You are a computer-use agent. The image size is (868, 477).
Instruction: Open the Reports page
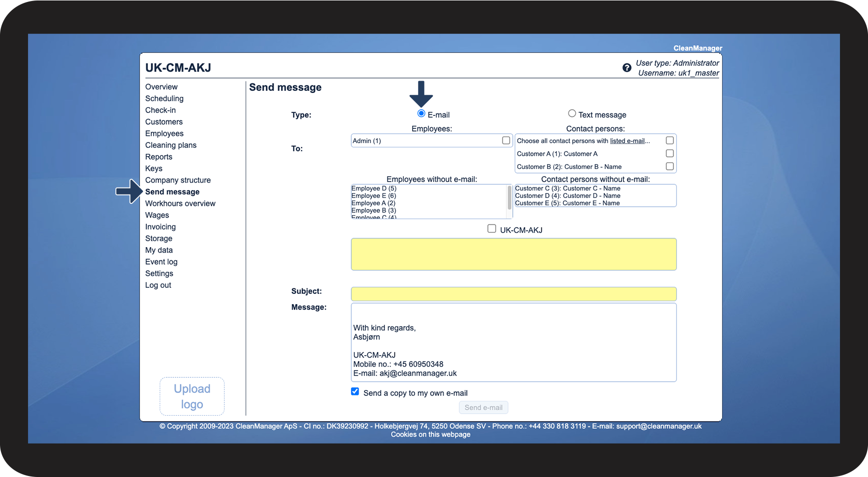coord(159,157)
